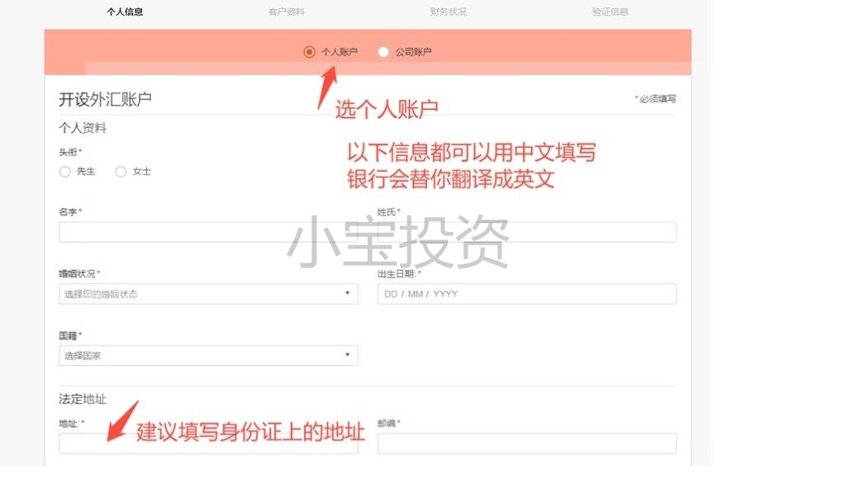
Task: Switch to the 个人信息 tab
Action: pos(125,12)
